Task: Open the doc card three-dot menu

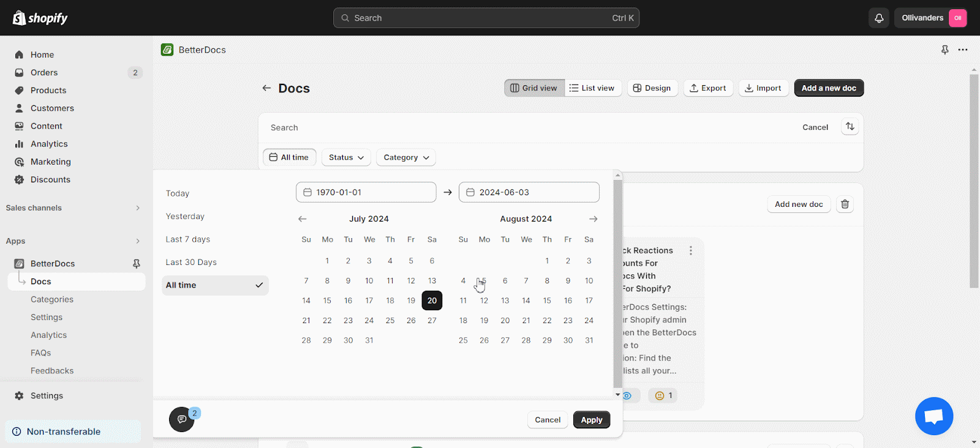Action: tap(691, 250)
